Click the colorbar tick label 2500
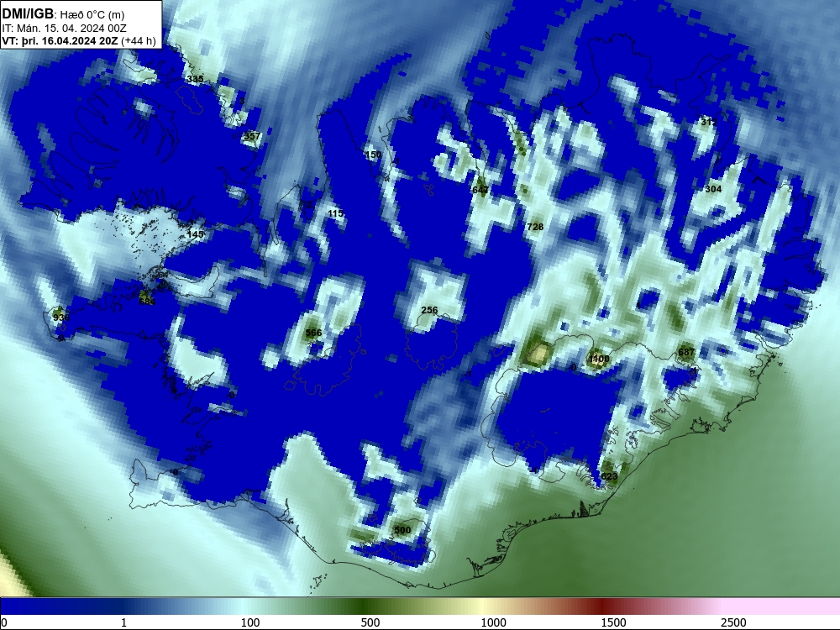The image size is (840, 630). point(733,622)
